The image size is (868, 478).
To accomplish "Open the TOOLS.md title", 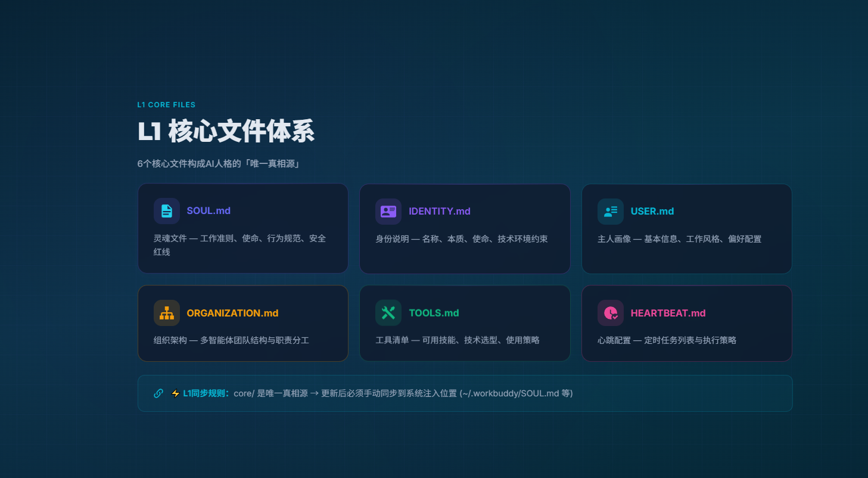I will [434, 313].
